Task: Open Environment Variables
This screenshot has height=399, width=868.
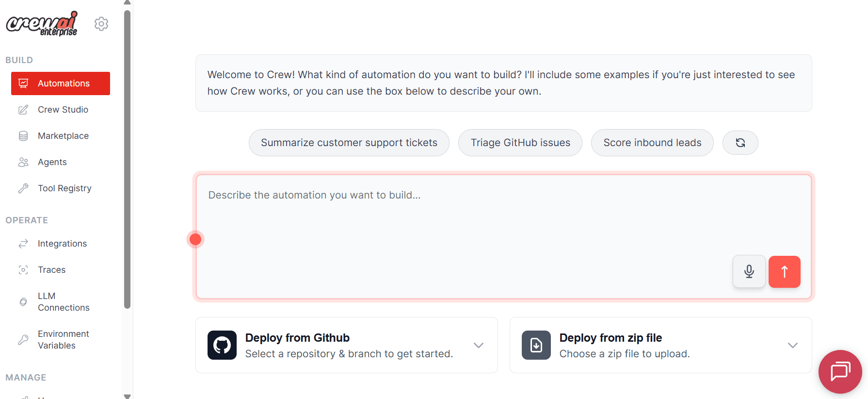Action: point(61,340)
